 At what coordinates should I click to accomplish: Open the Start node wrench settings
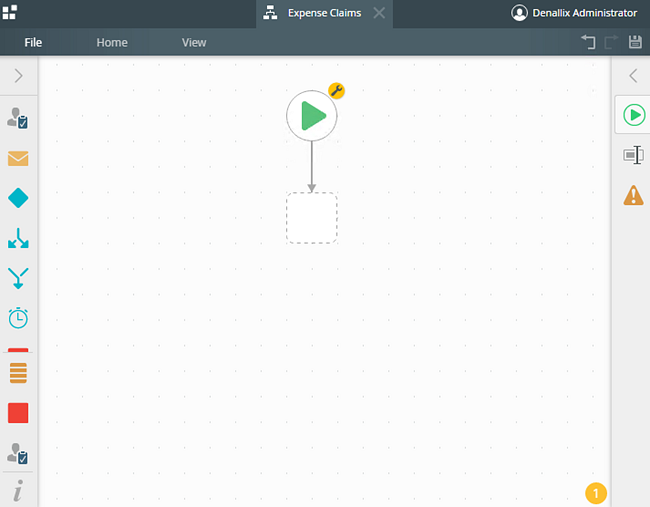pos(336,90)
